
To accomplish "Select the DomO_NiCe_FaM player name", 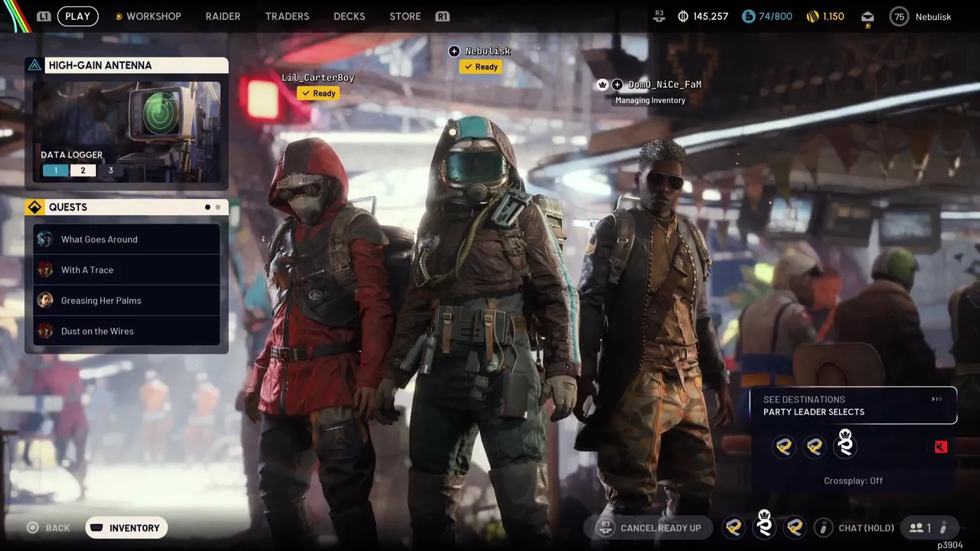I will pyautogui.click(x=665, y=84).
